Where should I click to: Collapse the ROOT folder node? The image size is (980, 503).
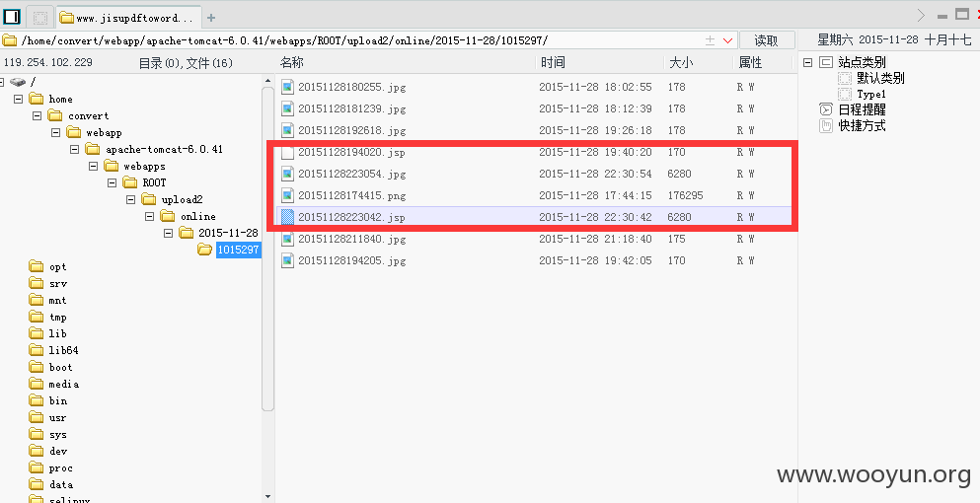click(112, 182)
